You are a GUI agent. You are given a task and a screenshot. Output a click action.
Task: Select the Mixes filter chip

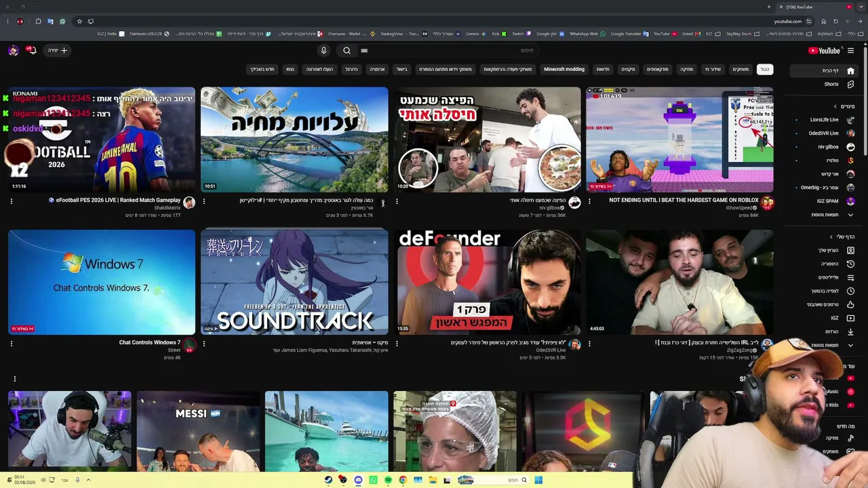629,69
